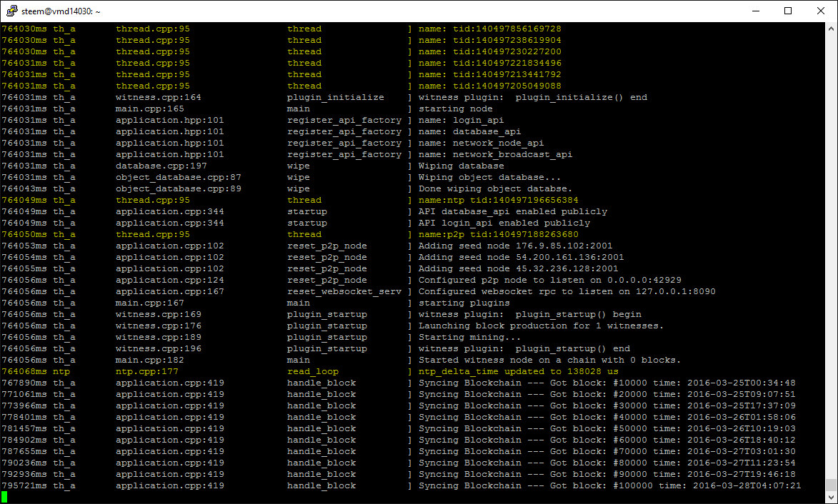Click the 'Got block: #60000' sync line
The image size is (838, 504).
607,440
